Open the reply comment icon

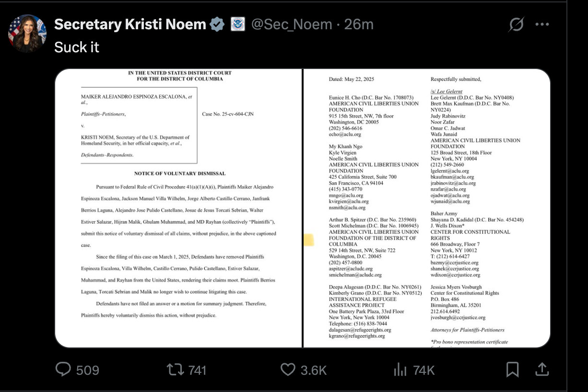point(63,369)
